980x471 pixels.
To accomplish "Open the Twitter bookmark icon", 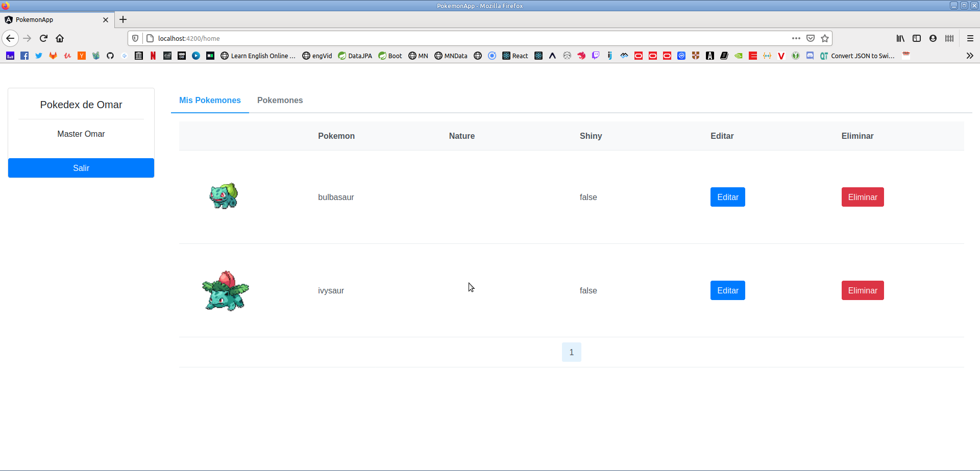I will [x=39, y=56].
